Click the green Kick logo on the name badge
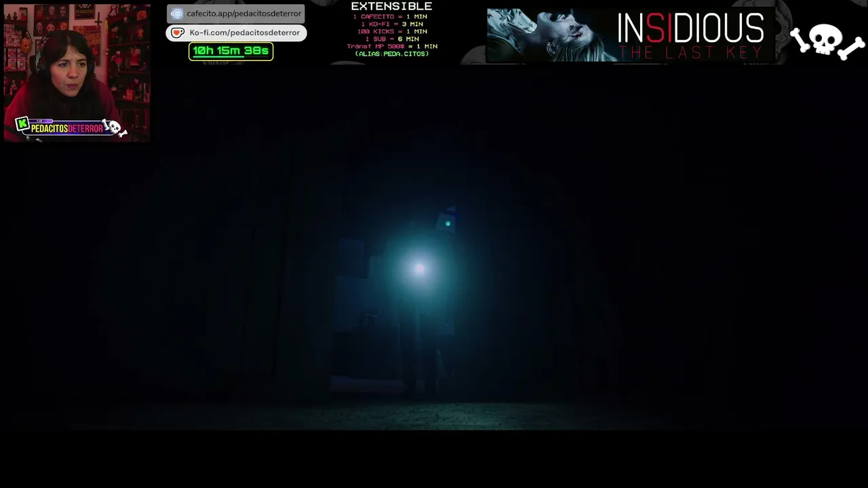This screenshot has height=488, width=868. (22, 124)
